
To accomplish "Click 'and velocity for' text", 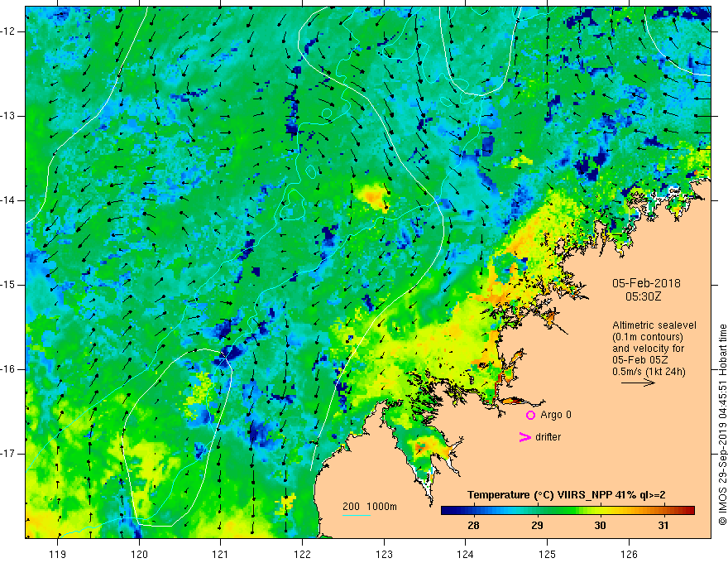I will pyautogui.click(x=648, y=349).
